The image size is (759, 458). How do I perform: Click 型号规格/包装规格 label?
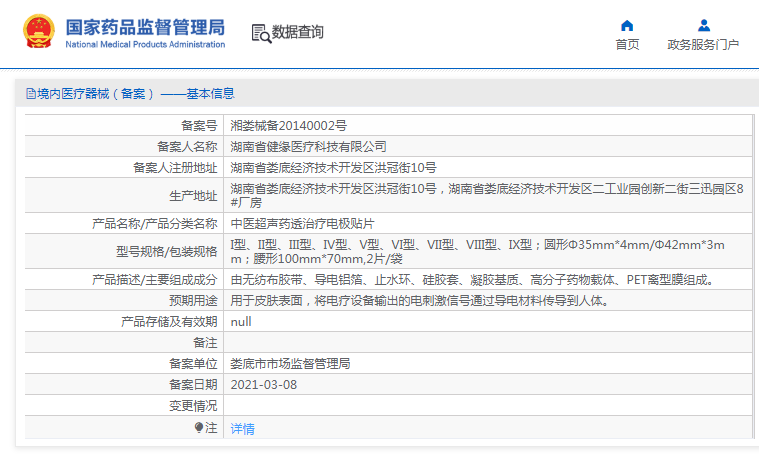click(x=167, y=252)
